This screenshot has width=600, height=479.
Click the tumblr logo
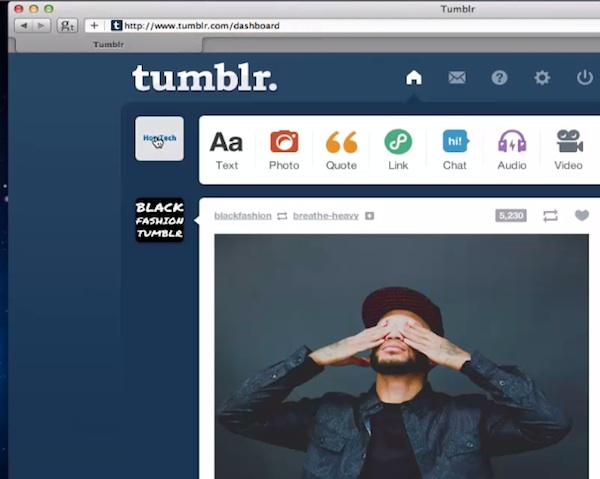[x=204, y=78]
